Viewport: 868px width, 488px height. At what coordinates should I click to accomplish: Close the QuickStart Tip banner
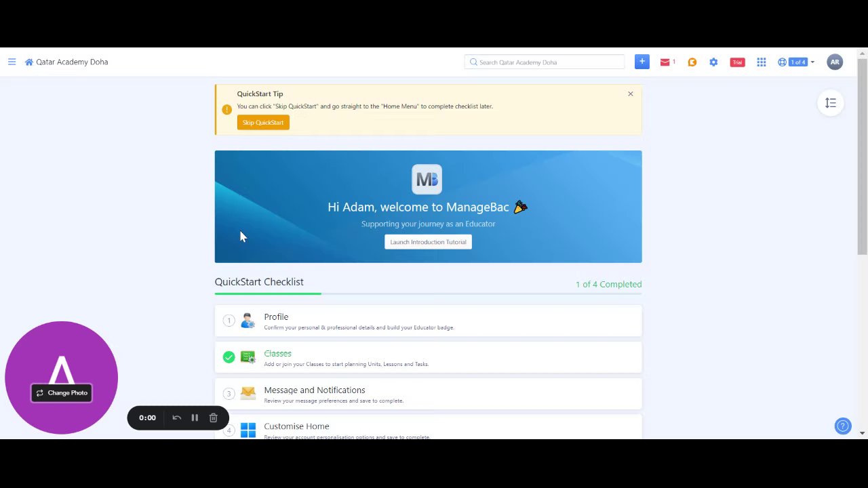click(x=631, y=94)
